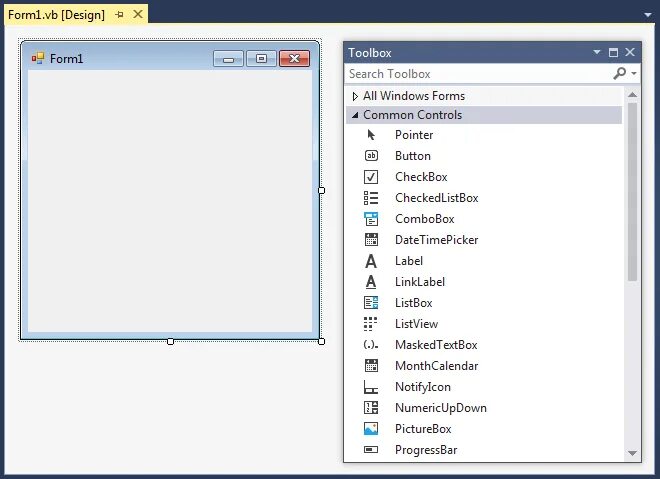
Task: Collapse the Common Controls group
Action: click(355, 115)
